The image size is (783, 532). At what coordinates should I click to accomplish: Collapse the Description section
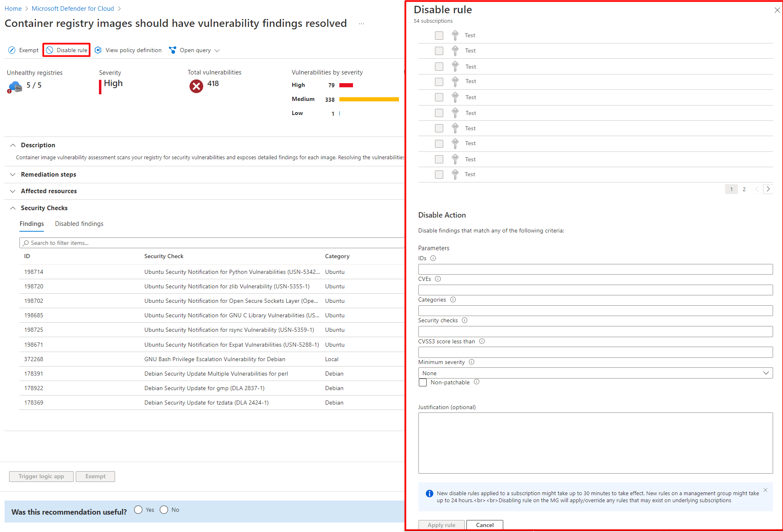pos(13,145)
